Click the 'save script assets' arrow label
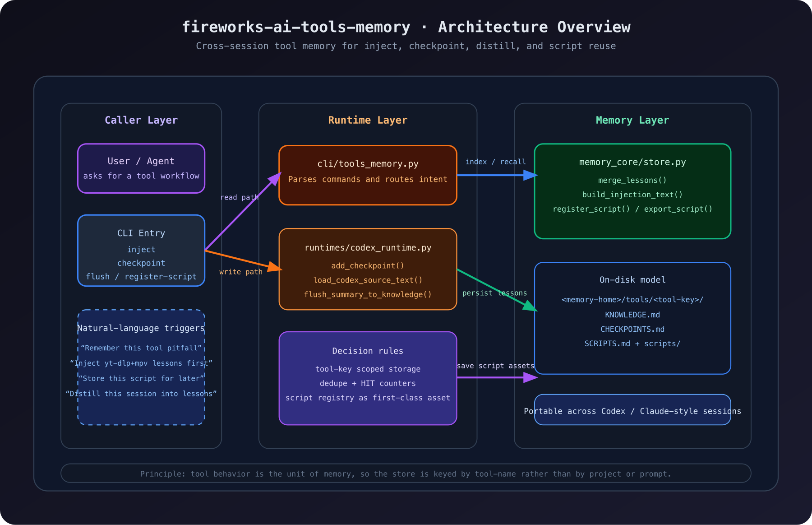The image size is (812, 525). (495, 366)
